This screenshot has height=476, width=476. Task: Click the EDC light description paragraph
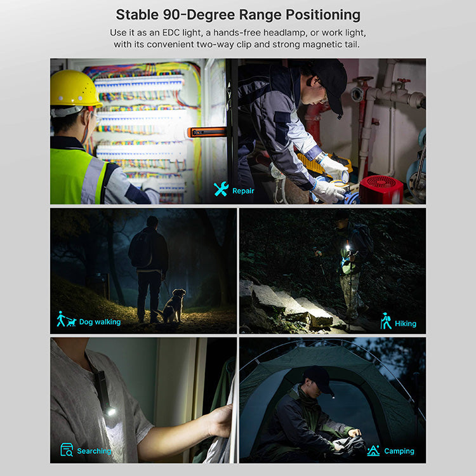pos(238,38)
